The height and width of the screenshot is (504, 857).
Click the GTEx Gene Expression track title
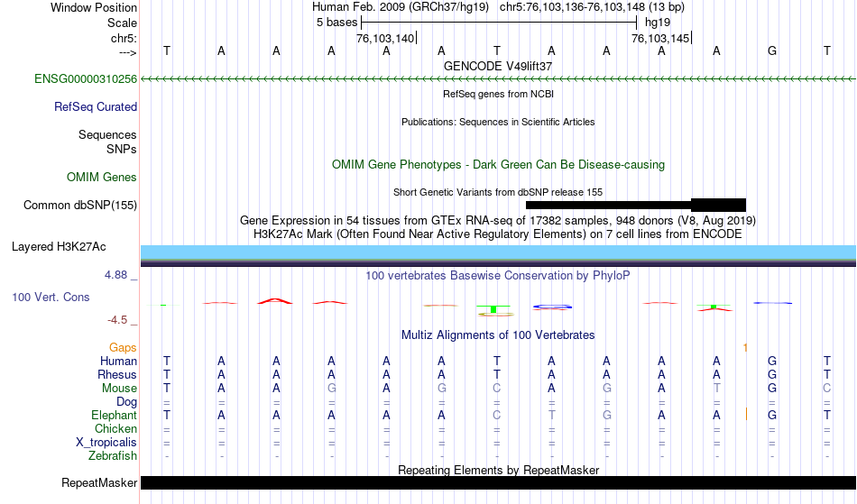coord(498,221)
